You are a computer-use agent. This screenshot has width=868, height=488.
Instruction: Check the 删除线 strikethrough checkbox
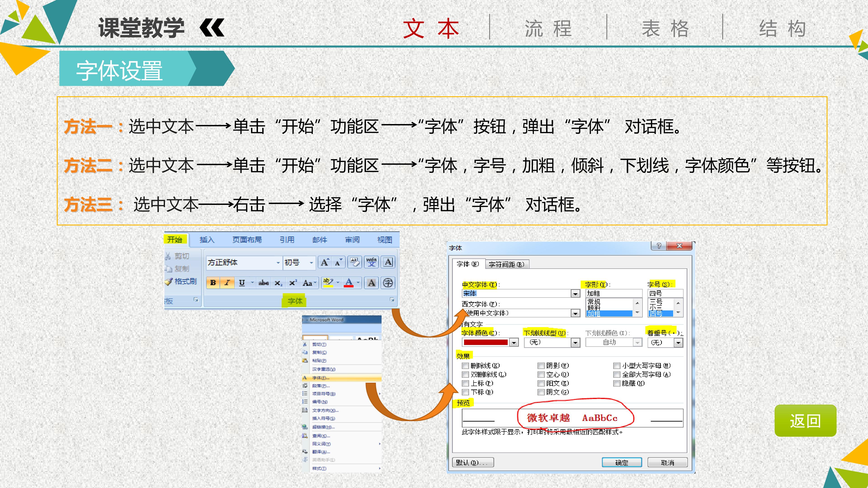465,366
